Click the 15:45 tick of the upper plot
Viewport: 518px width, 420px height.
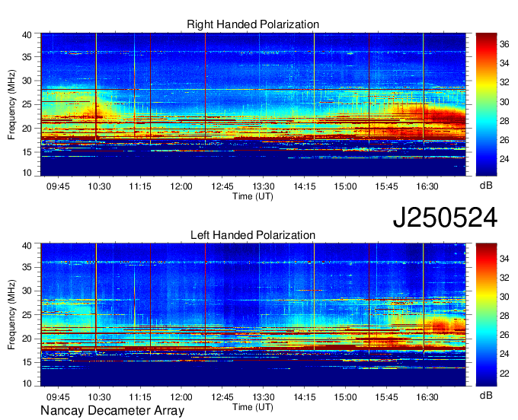pos(386,186)
